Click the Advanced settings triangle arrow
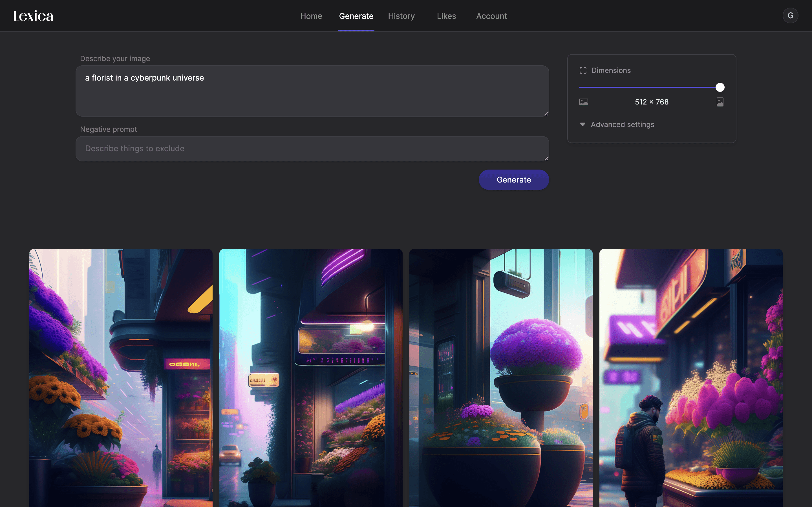Image resolution: width=812 pixels, height=507 pixels. 582,124
